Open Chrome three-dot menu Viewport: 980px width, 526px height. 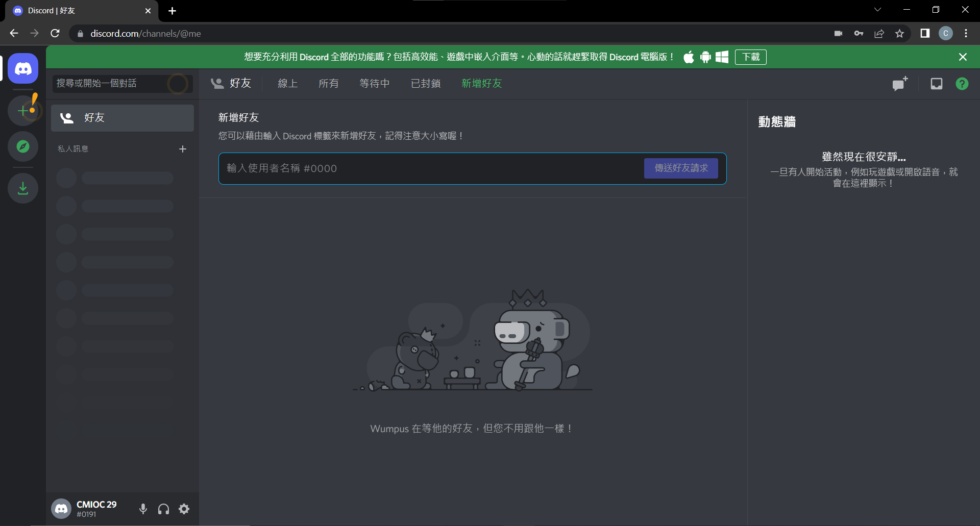click(x=966, y=34)
